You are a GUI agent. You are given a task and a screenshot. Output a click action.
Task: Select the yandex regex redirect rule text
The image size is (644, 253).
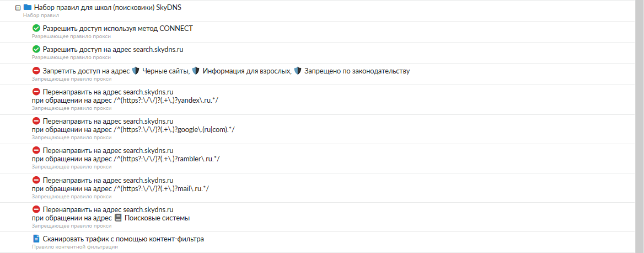tap(126, 100)
